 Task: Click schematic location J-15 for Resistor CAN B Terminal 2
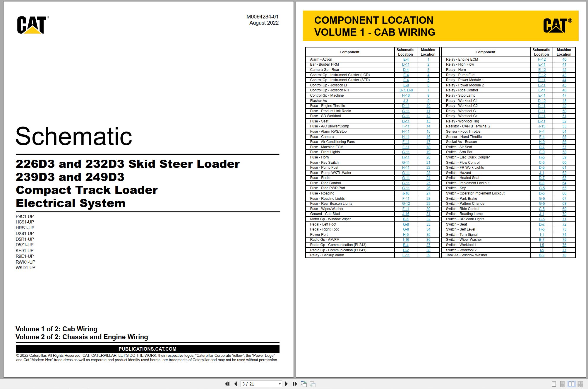click(x=542, y=126)
